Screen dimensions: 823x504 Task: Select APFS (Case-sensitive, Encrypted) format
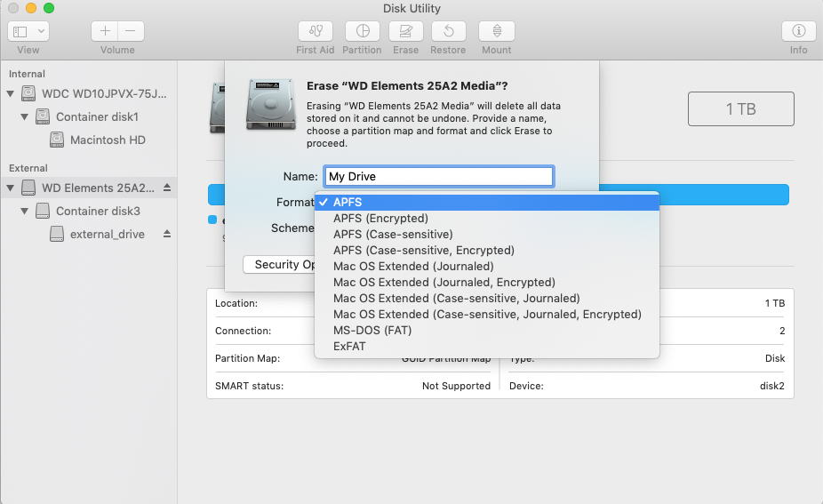pos(486,250)
